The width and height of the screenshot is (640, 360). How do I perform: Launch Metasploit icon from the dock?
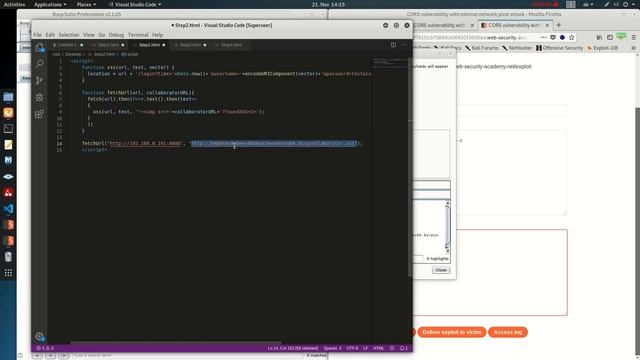click(x=8, y=160)
